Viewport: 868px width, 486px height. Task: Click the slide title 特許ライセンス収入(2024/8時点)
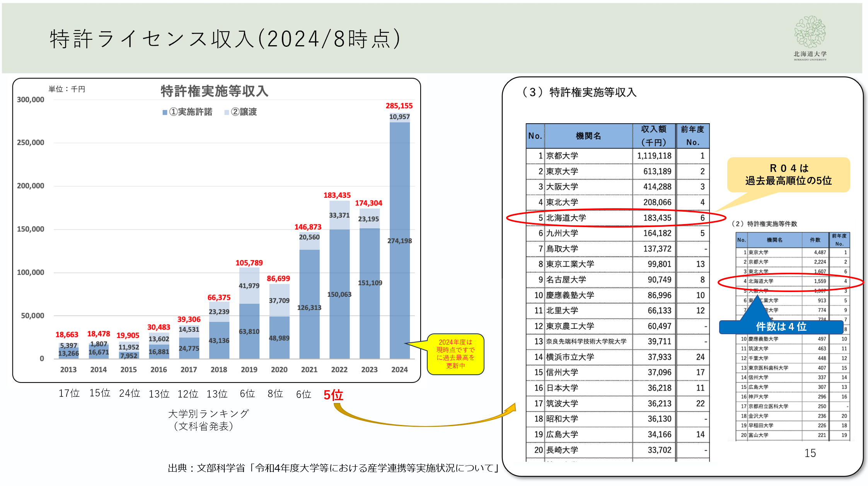coord(225,39)
